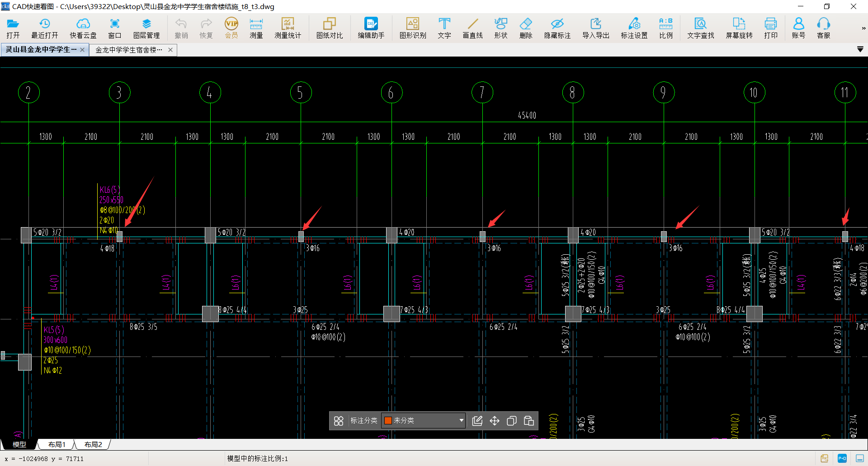Toggle Hide Annotations (隐藏标注)
The image size is (868, 466).
(x=557, y=28)
